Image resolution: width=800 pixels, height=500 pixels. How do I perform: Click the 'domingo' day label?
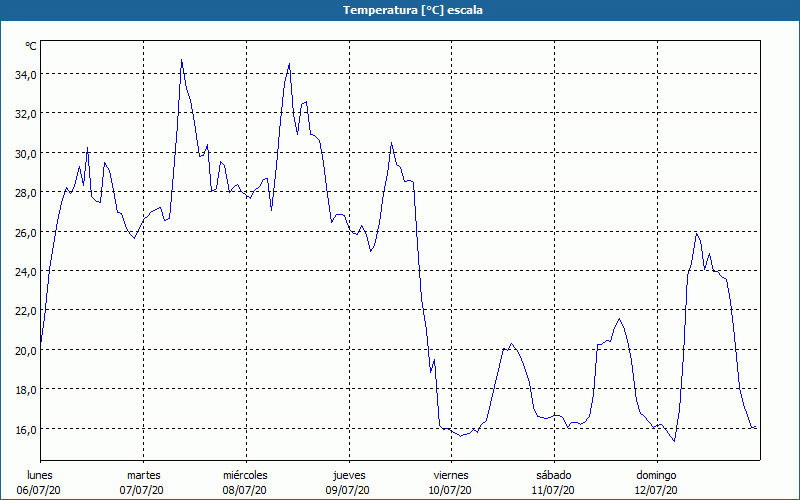point(656,476)
